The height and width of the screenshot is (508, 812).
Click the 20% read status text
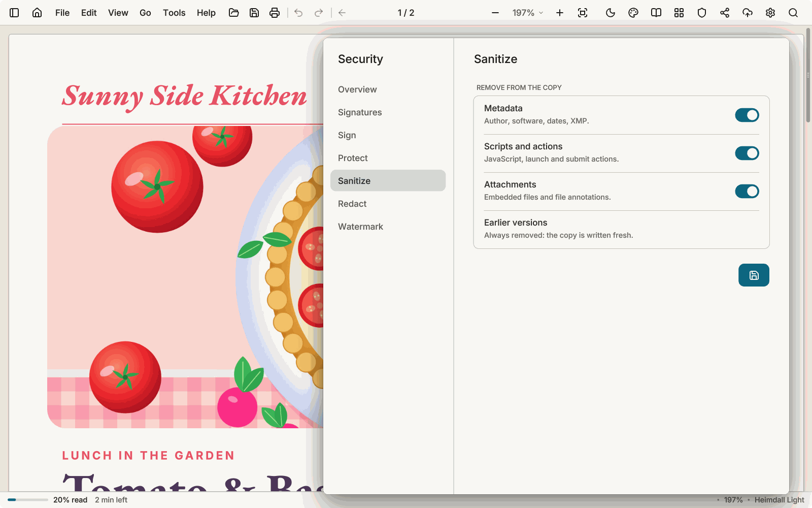coord(70,500)
